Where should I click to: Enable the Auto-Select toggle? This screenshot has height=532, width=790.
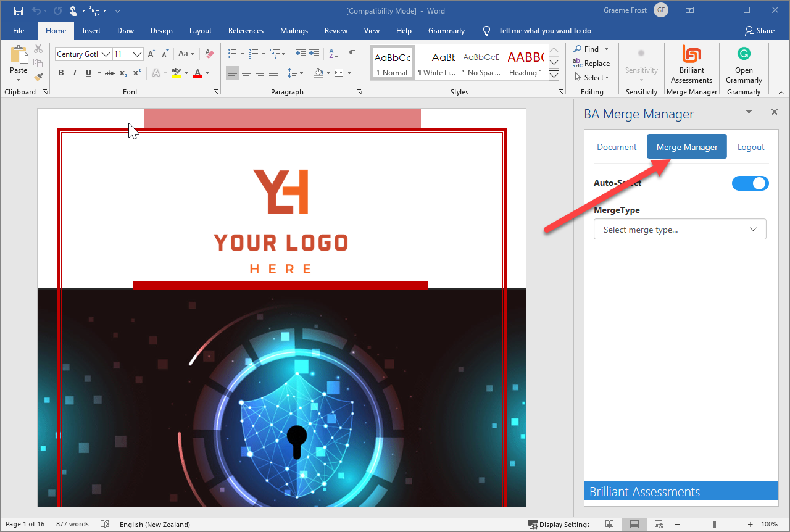pyautogui.click(x=750, y=183)
